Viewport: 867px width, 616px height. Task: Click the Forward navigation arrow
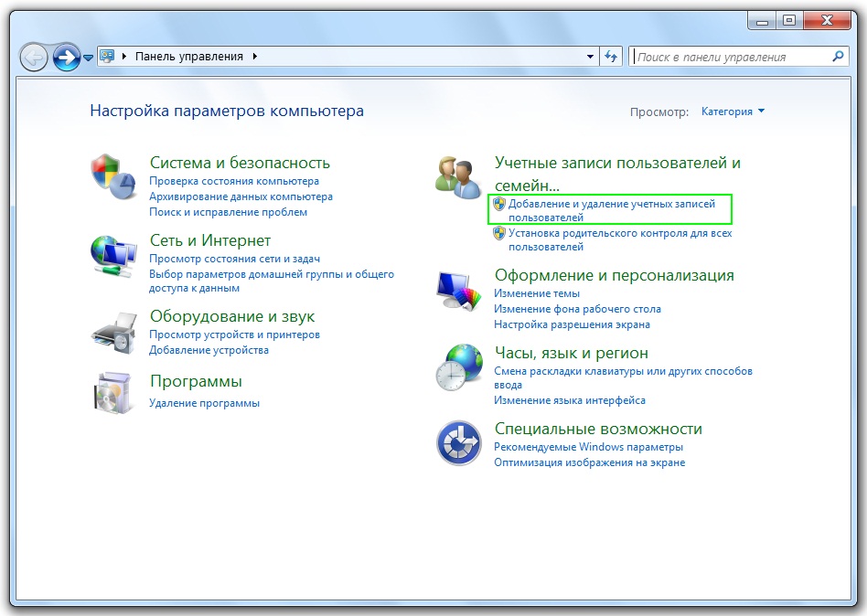click(x=67, y=57)
